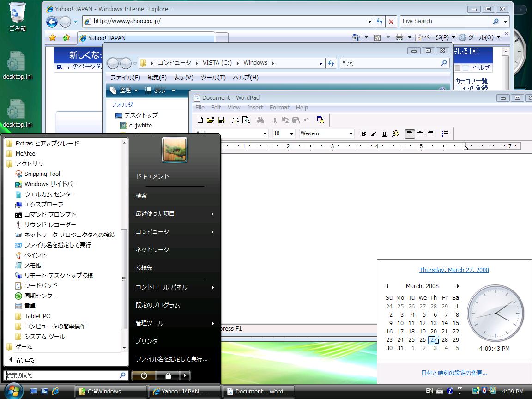Open the shutdown options arrow beside the lock button
Viewport: 532px width, 399px height.
185,375
